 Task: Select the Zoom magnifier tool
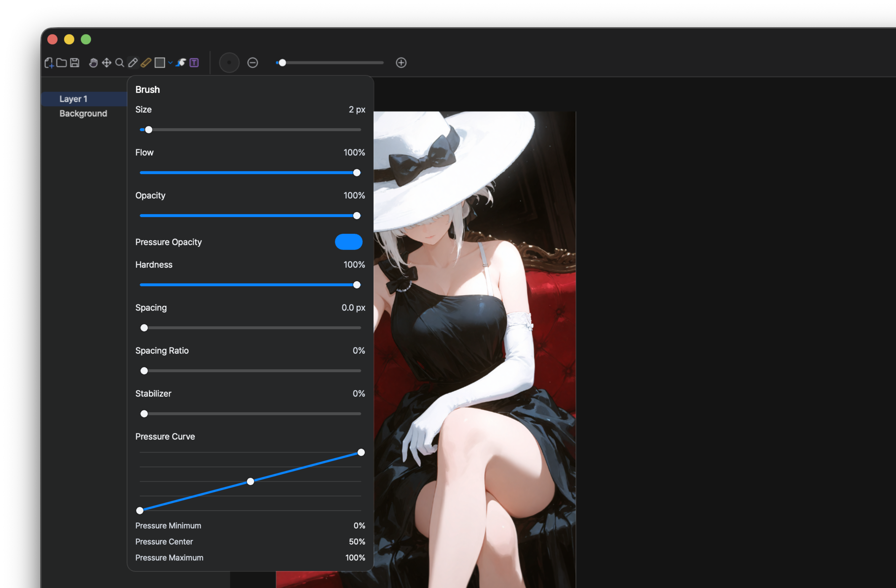[x=120, y=63]
